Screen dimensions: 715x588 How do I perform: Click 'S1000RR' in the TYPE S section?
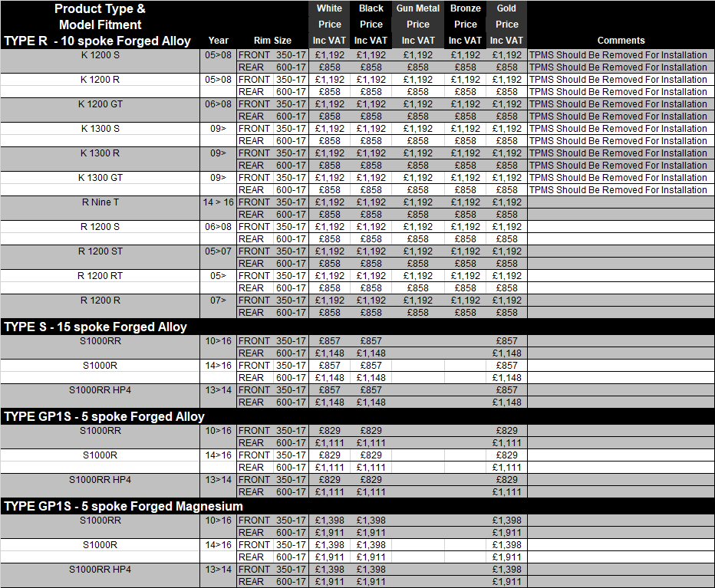pyautogui.click(x=100, y=341)
